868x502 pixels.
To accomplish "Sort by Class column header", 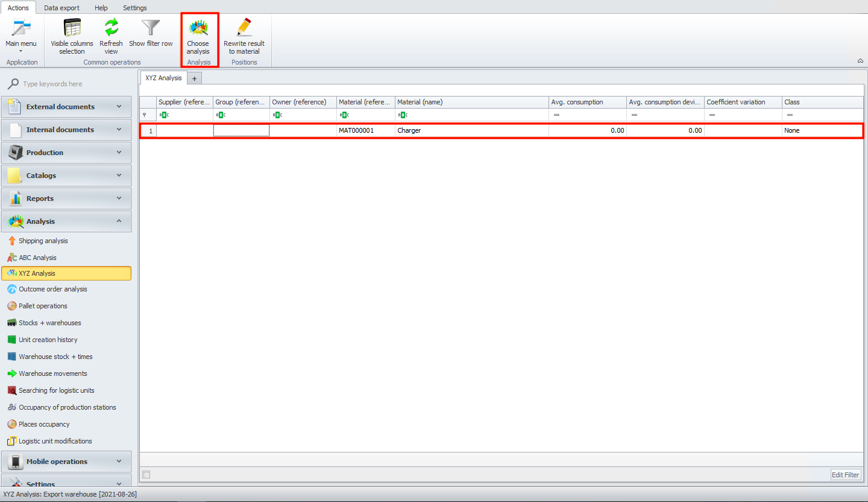I will 823,102.
